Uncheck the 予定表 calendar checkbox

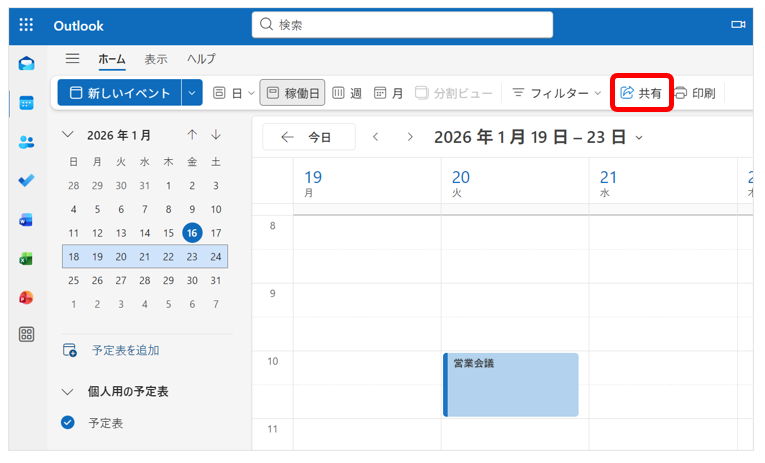pos(68,423)
